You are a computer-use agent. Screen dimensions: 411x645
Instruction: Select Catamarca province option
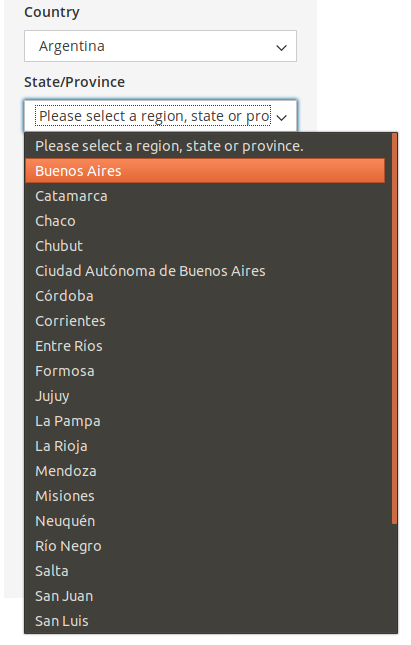click(x=205, y=196)
